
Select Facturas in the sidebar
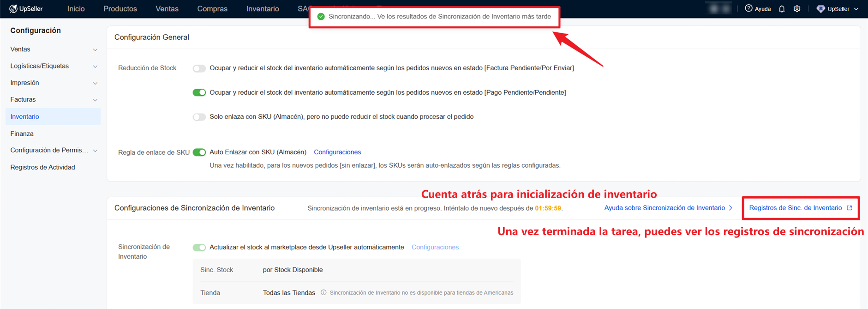[x=23, y=99]
